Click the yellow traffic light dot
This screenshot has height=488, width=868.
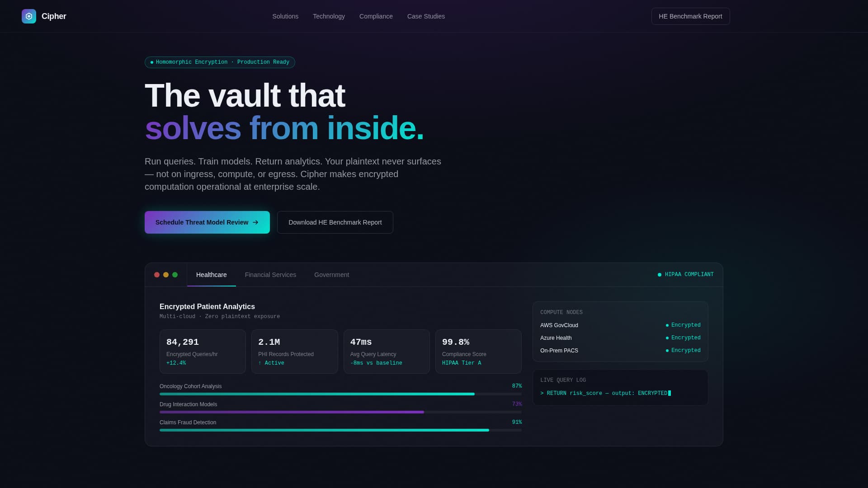[166, 274]
